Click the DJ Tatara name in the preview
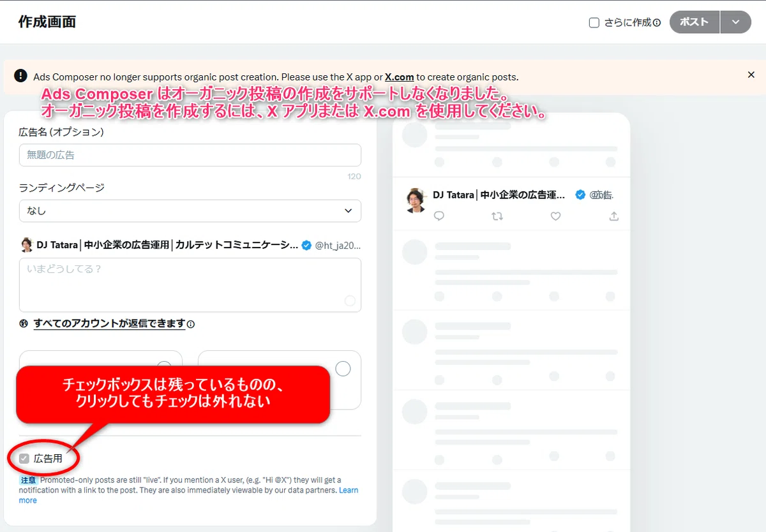Image resolution: width=766 pixels, height=532 pixels. point(499,195)
